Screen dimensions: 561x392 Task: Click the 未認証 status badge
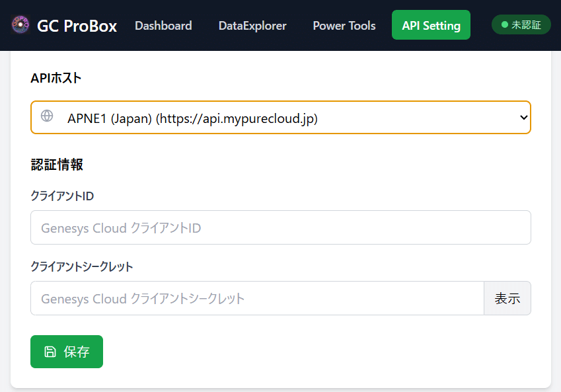coord(521,25)
